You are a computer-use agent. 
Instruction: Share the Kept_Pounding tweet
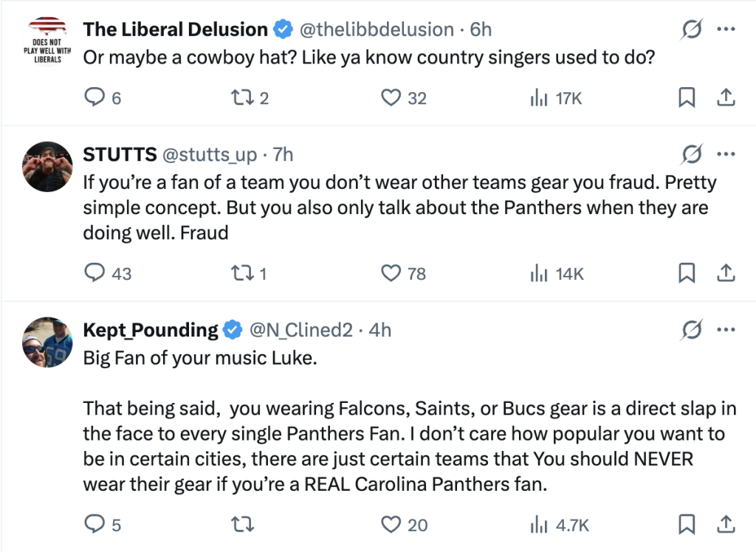726,525
